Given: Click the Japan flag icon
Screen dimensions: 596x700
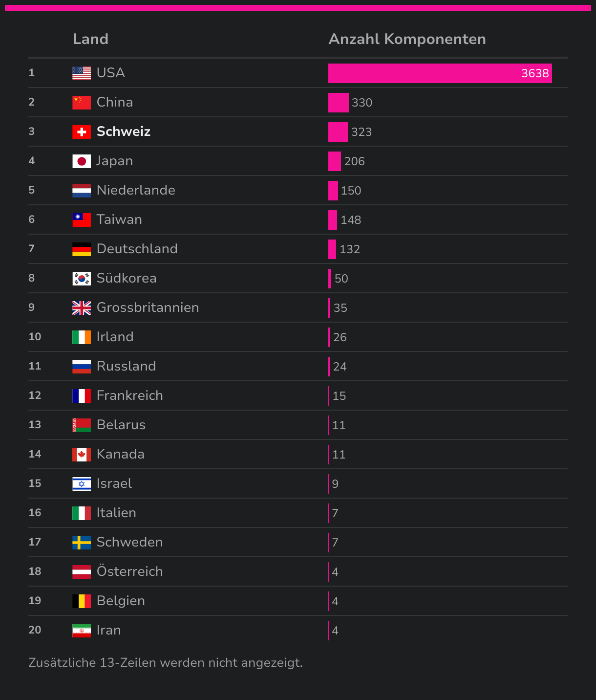Looking at the screenshot, I should (x=82, y=161).
